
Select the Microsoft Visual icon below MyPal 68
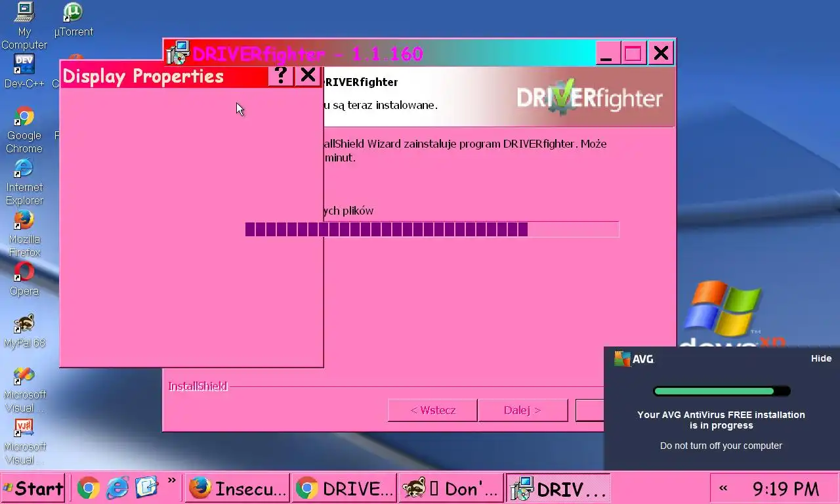24,389
